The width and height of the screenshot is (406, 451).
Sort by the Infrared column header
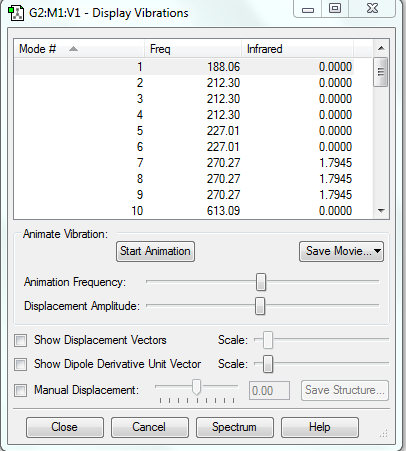pyautogui.click(x=297, y=49)
